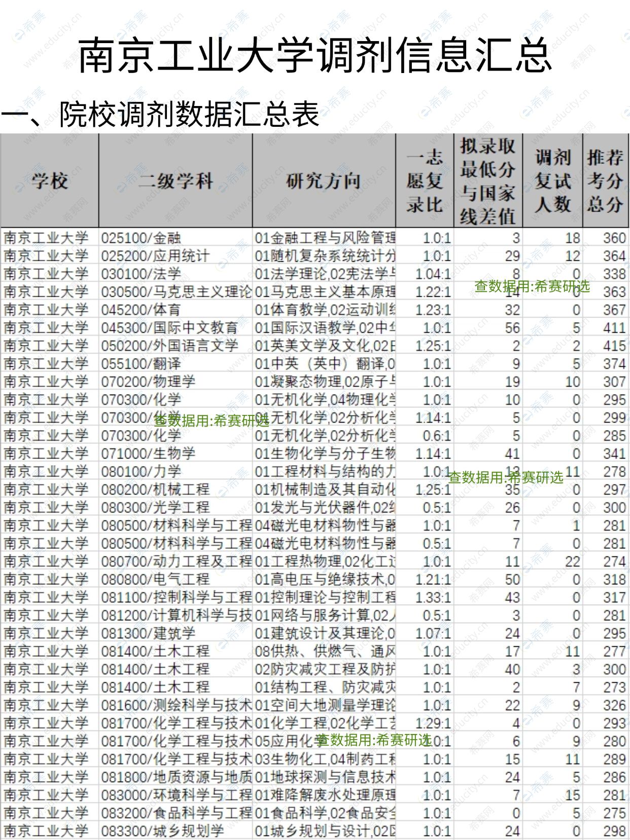The width and height of the screenshot is (630, 840).
Task: Click research direction 01凝聚态物理,02原子
Action: coord(325,381)
